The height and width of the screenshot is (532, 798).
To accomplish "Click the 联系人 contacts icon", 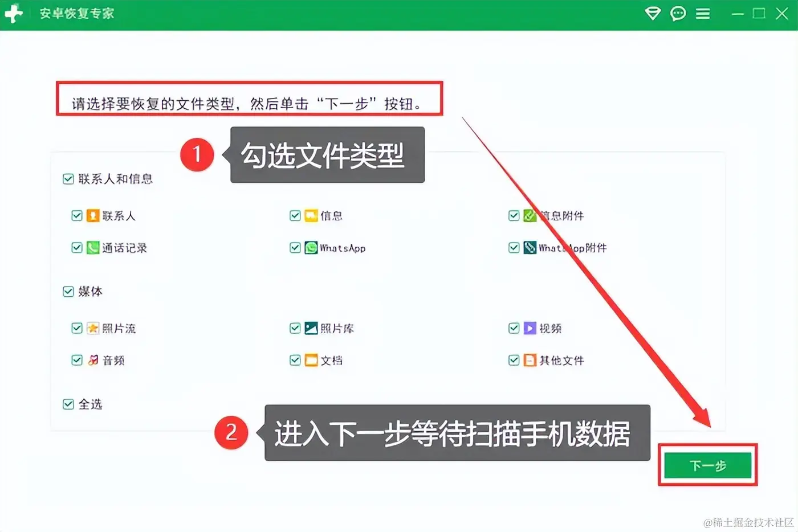I will [93, 215].
